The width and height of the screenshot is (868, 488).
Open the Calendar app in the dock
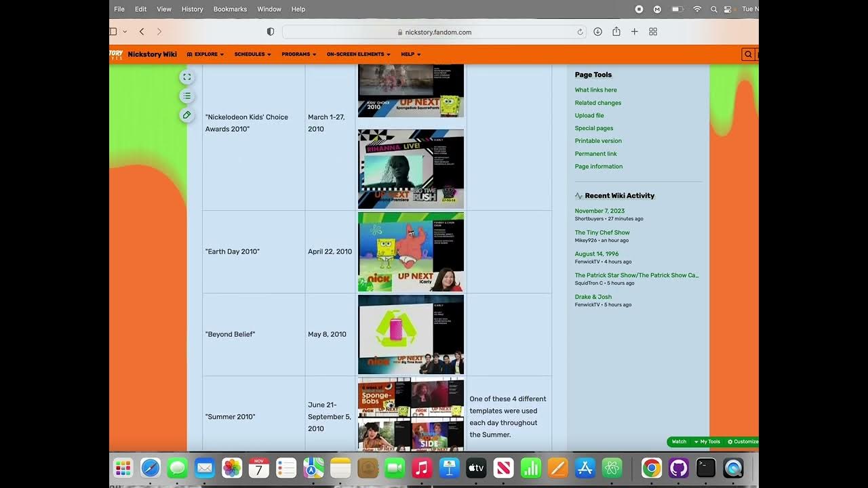click(x=258, y=468)
